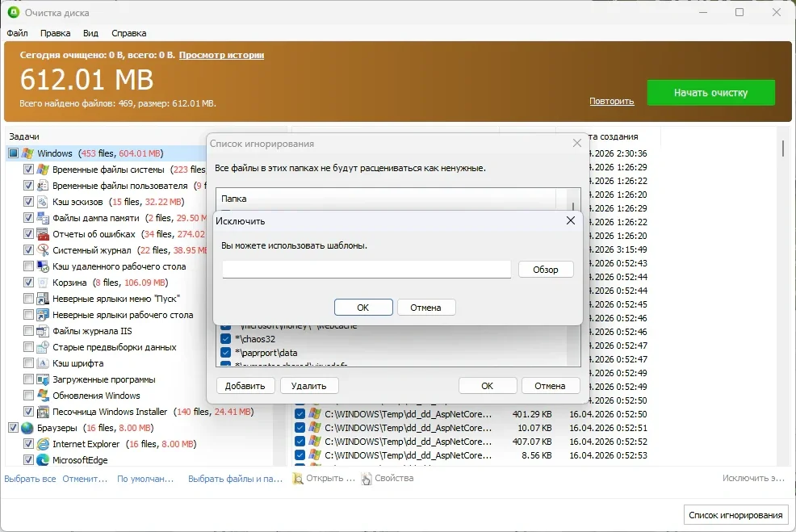Click the Кэш эскизов item icon
Image resolution: width=796 pixels, height=532 pixels.
[44, 202]
